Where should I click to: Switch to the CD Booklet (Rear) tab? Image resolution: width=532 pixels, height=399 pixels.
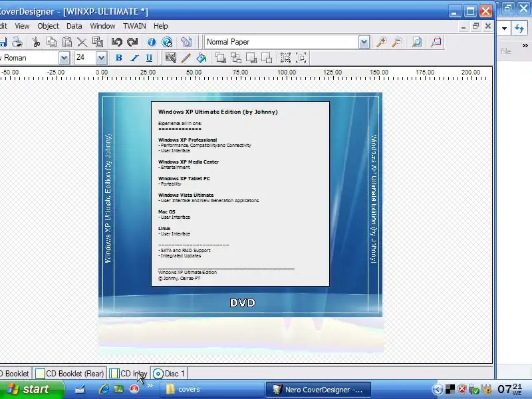(x=70, y=374)
